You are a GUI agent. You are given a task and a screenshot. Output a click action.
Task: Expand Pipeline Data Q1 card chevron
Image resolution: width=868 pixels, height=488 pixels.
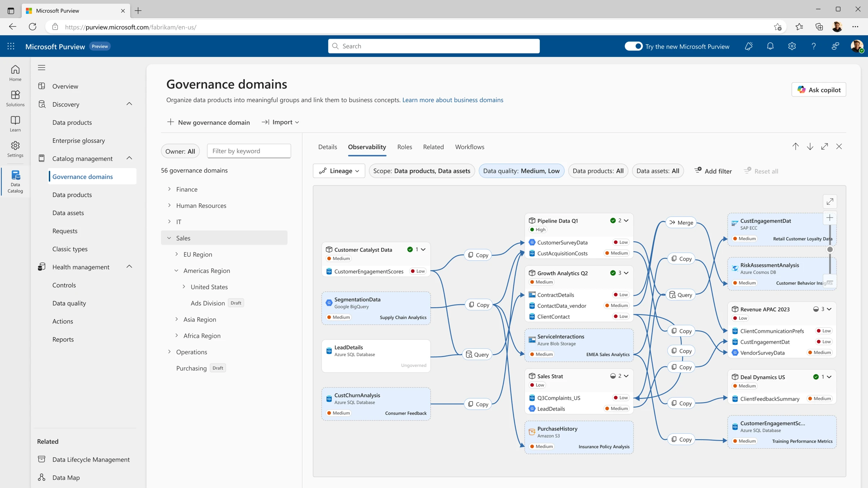point(626,221)
